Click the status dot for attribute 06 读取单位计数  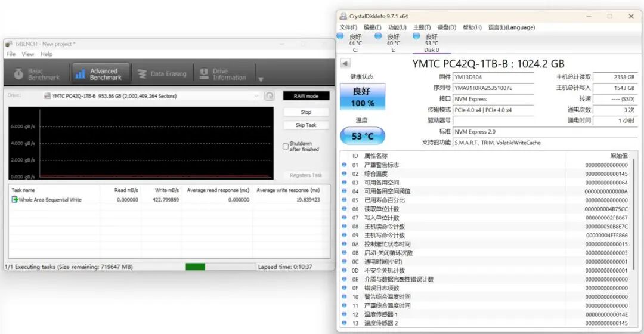[344, 209]
